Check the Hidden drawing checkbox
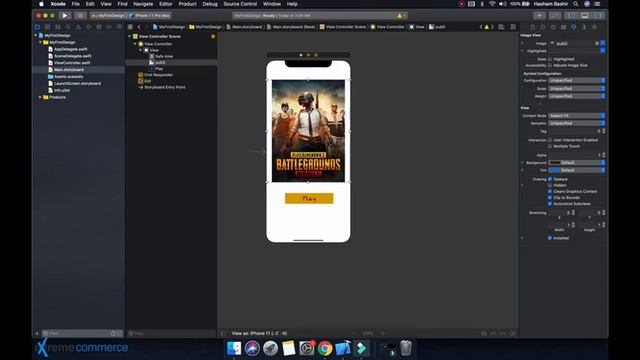 pyautogui.click(x=550, y=185)
